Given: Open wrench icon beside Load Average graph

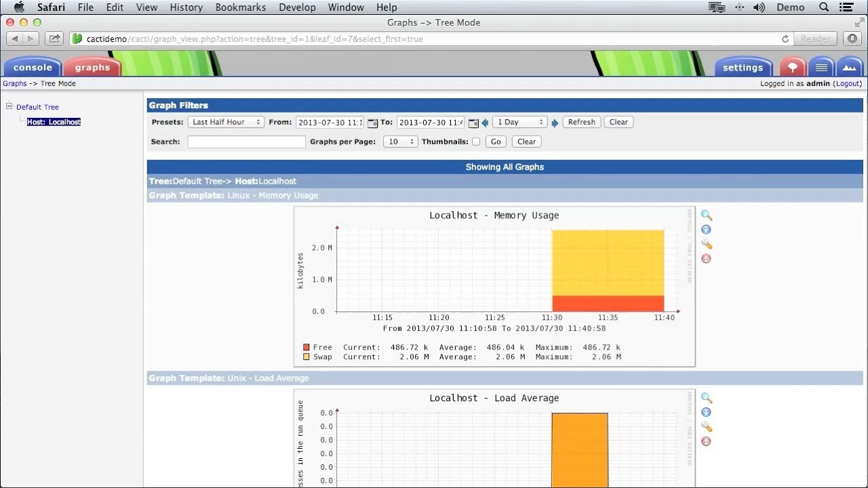Looking at the screenshot, I should coord(707,427).
